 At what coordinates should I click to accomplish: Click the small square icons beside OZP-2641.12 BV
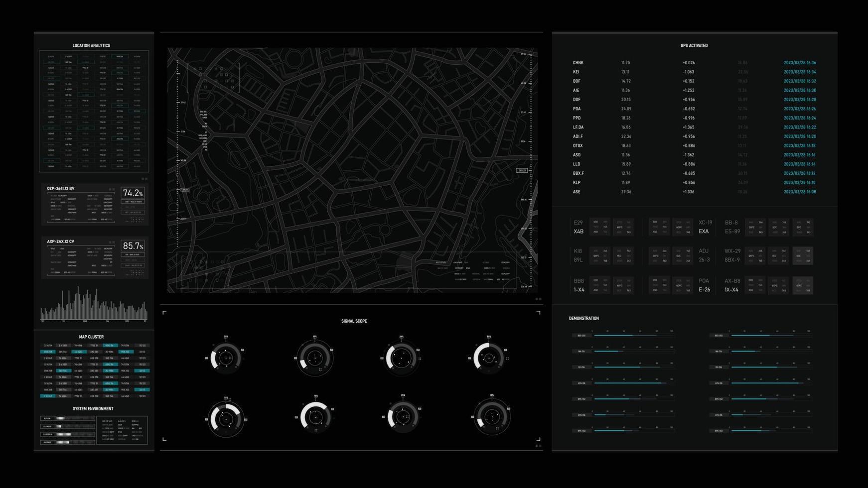112,189
